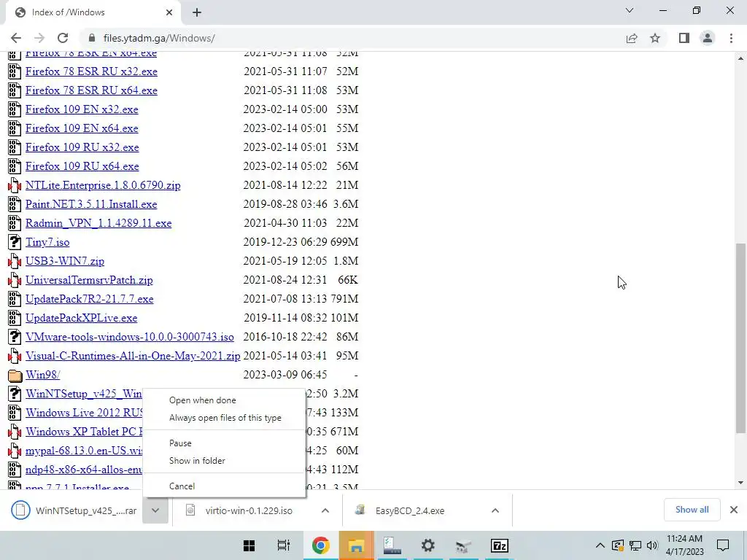Viewport: 747px width, 560px height.
Task: Click the volume speaker tray icon
Action: point(652,545)
